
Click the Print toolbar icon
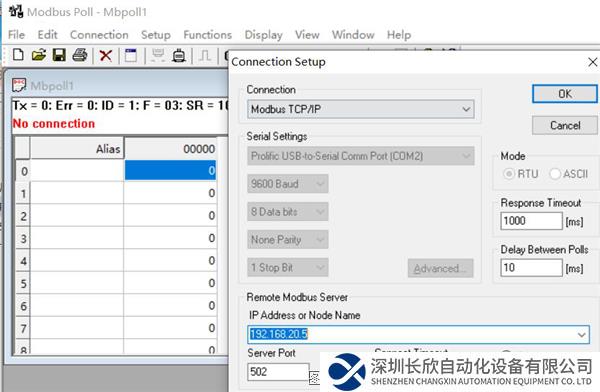pyautogui.click(x=80, y=55)
